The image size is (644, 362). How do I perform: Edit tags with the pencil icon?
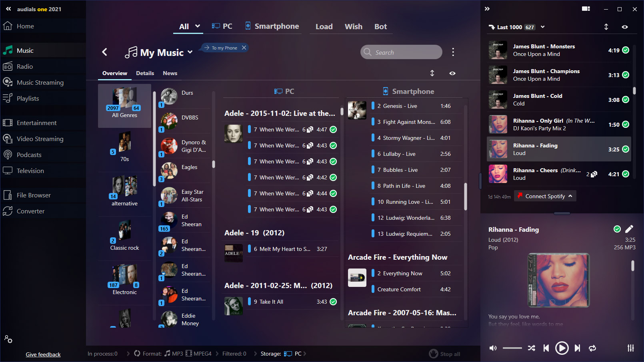[629, 229]
